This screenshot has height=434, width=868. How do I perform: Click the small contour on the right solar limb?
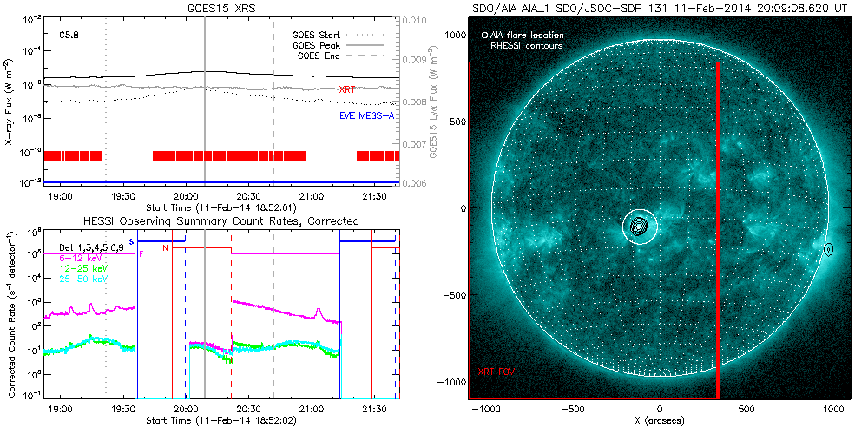tap(828, 249)
